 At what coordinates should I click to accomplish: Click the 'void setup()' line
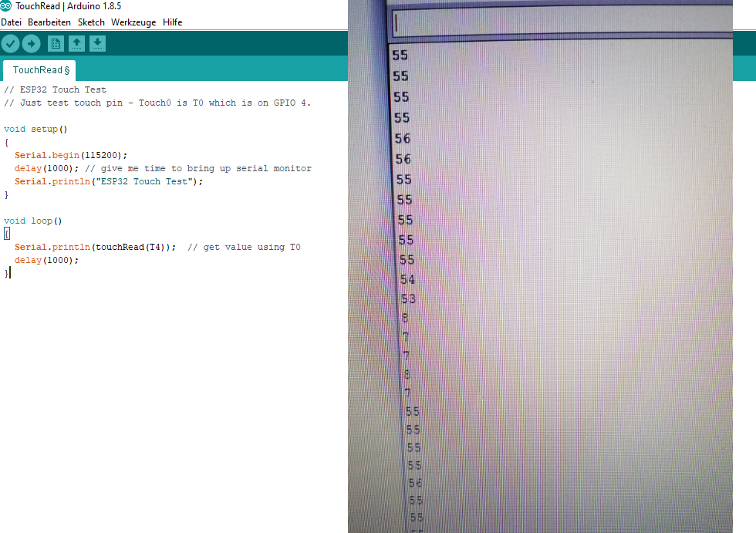35,129
